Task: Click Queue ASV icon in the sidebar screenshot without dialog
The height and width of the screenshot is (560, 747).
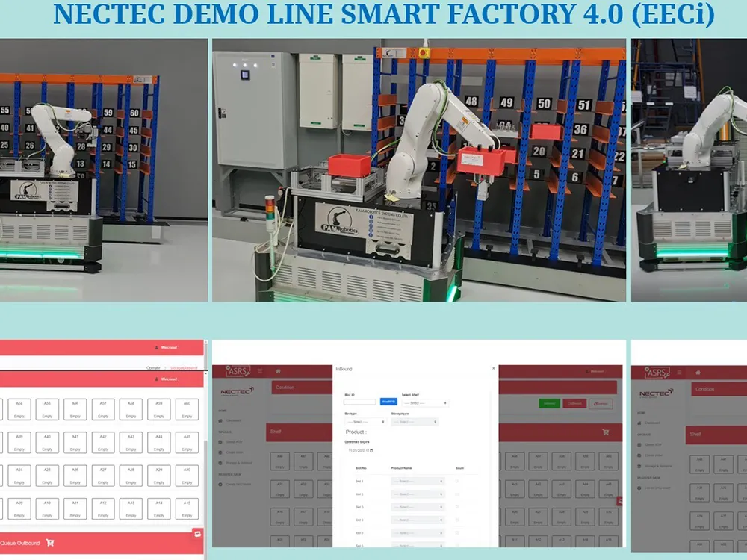Action: 639,445
